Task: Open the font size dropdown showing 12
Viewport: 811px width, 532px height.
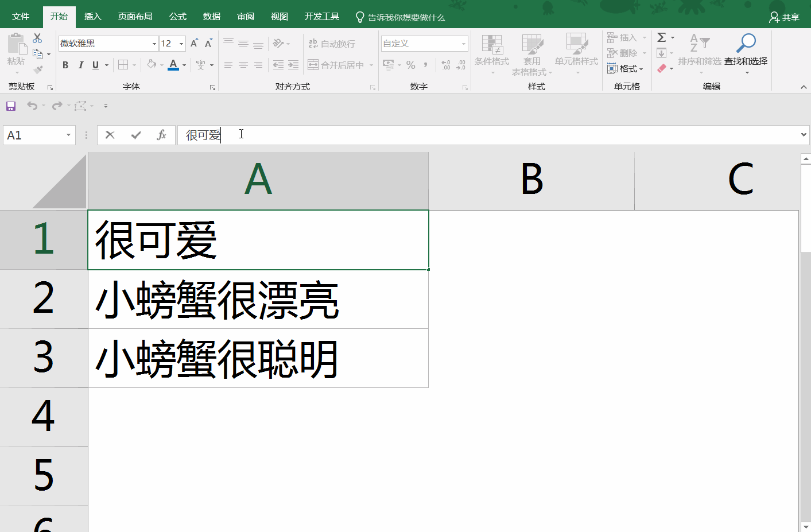Action: [x=181, y=44]
